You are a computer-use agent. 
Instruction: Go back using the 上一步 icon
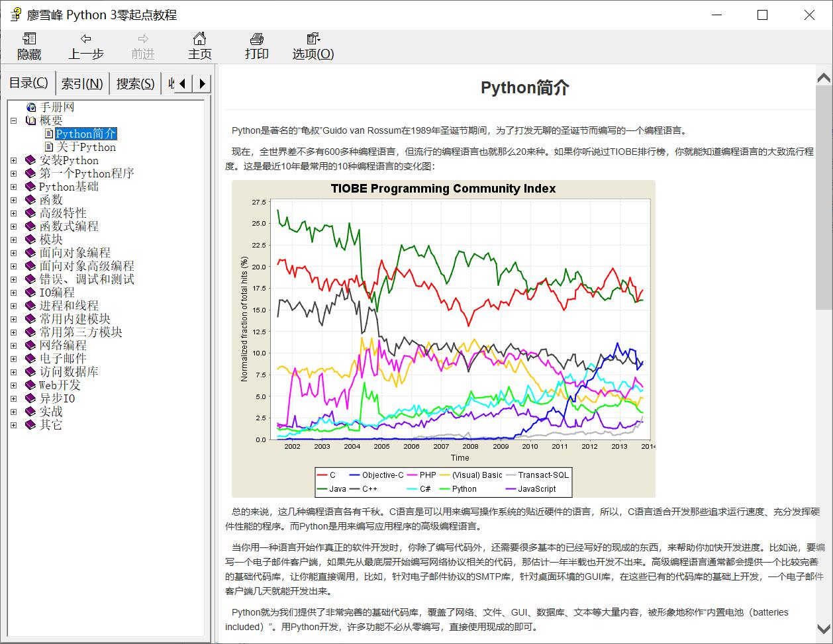tap(85, 46)
